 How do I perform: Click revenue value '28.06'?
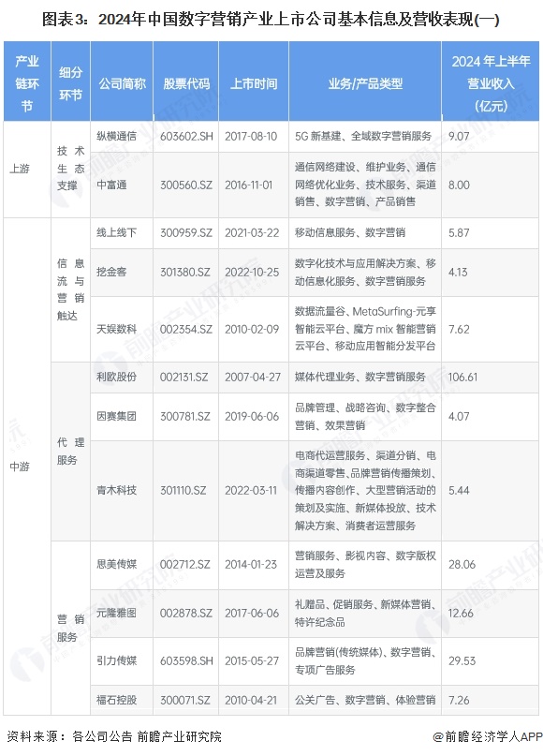462,564
